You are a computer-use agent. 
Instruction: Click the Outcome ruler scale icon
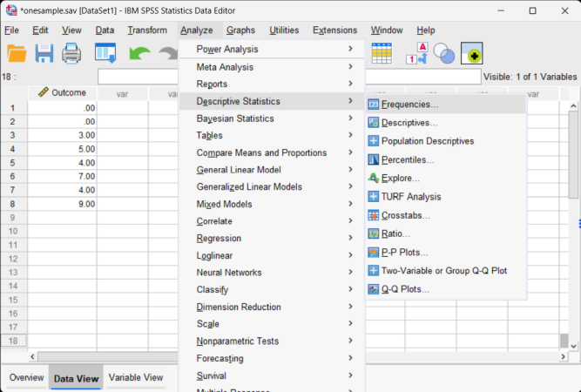point(44,92)
